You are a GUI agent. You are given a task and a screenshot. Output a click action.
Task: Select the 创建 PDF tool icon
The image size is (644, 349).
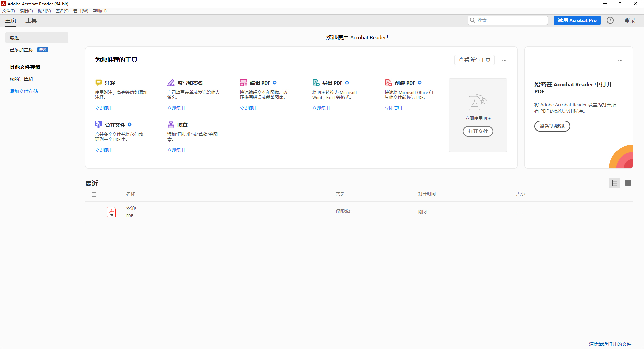(x=388, y=83)
